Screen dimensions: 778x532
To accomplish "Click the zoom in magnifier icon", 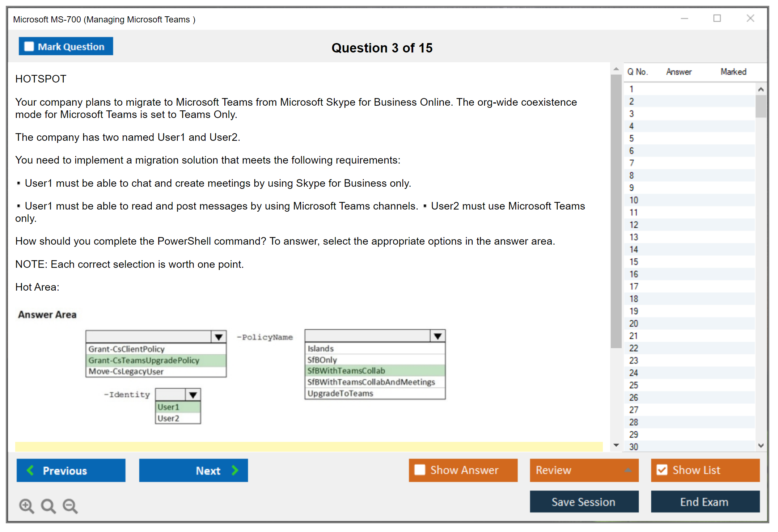I will click(x=26, y=506).
